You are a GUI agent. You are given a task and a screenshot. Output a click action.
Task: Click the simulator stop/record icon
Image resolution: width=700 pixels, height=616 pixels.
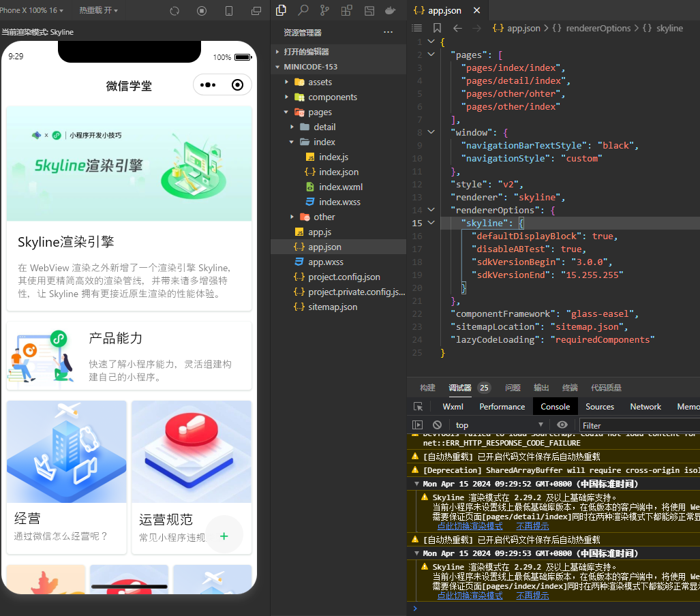[202, 11]
